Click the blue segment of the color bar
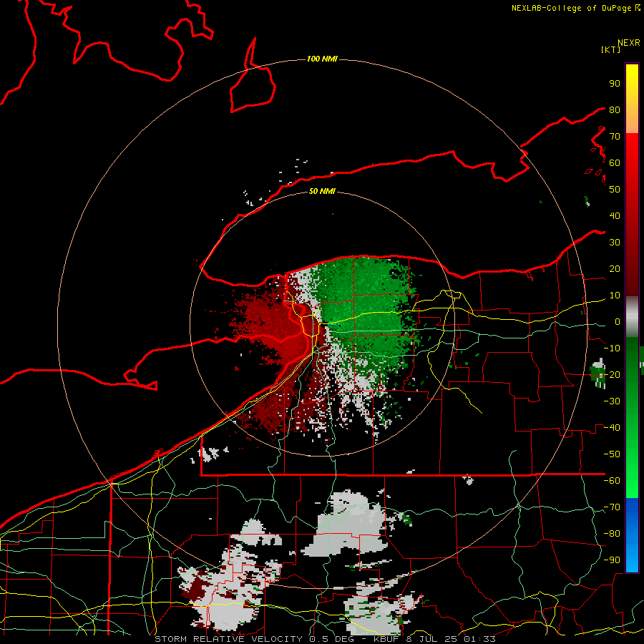 pyautogui.click(x=632, y=535)
